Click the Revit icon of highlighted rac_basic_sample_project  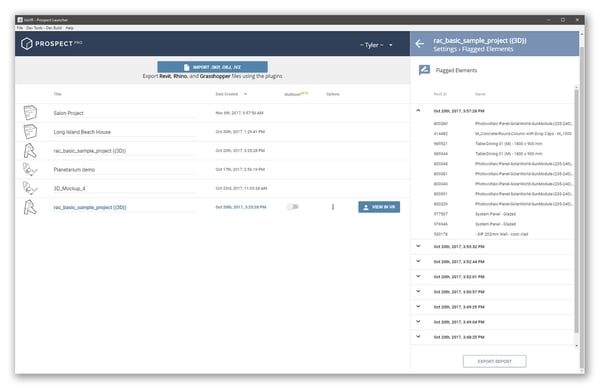click(x=30, y=207)
